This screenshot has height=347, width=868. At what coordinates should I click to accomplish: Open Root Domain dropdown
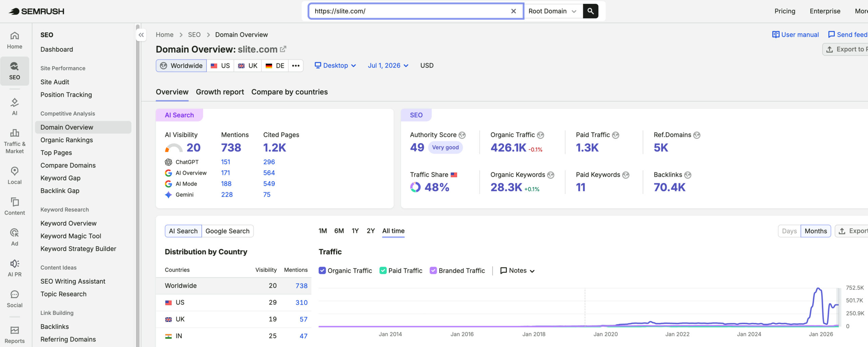(x=553, y=11)
